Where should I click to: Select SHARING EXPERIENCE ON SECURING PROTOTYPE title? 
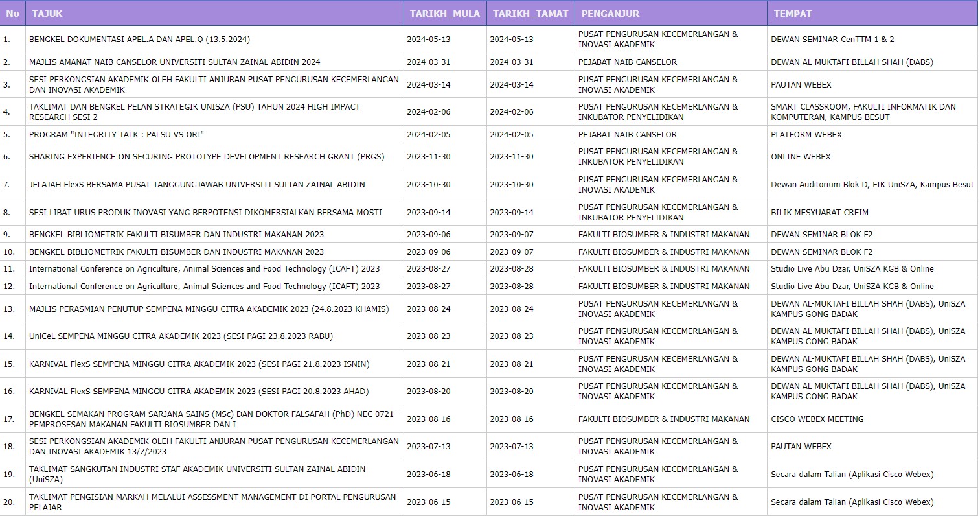(206, 157)
